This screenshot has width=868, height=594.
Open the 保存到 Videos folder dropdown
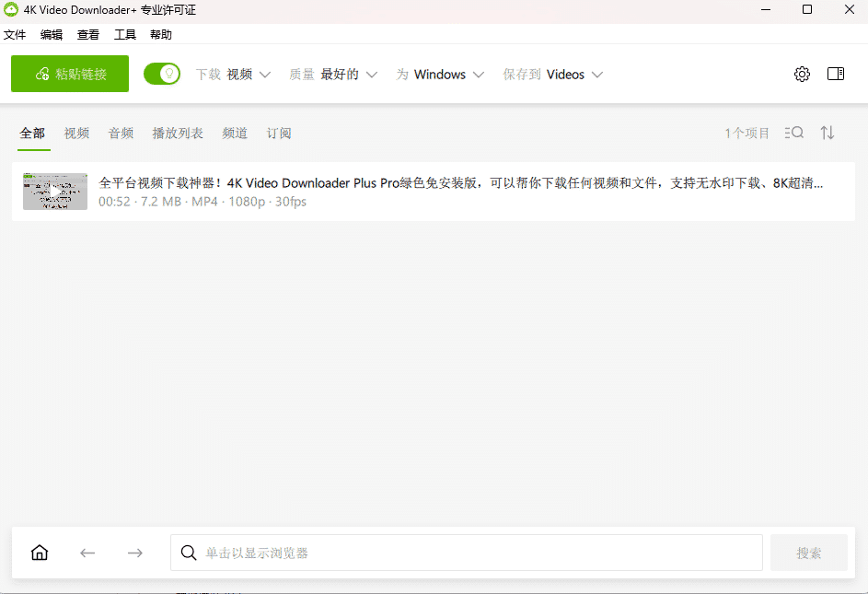pos(552,75)
